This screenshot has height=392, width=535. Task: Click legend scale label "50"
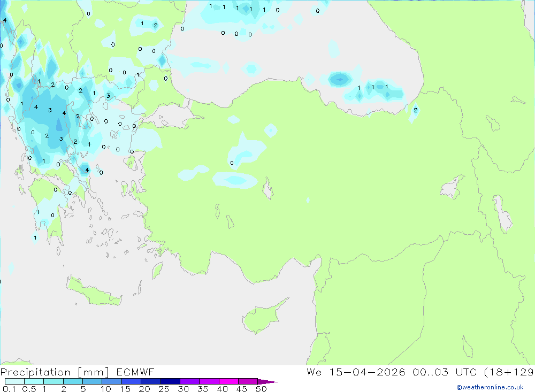[261, 389]
